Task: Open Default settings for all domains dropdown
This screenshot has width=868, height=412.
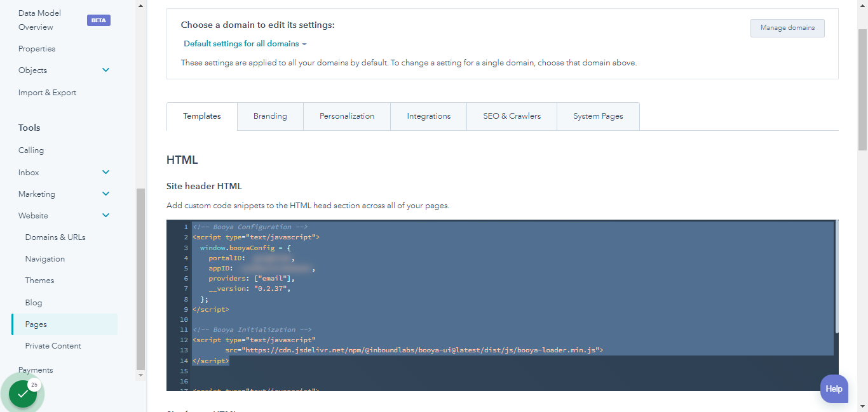Action: (245, 44)
